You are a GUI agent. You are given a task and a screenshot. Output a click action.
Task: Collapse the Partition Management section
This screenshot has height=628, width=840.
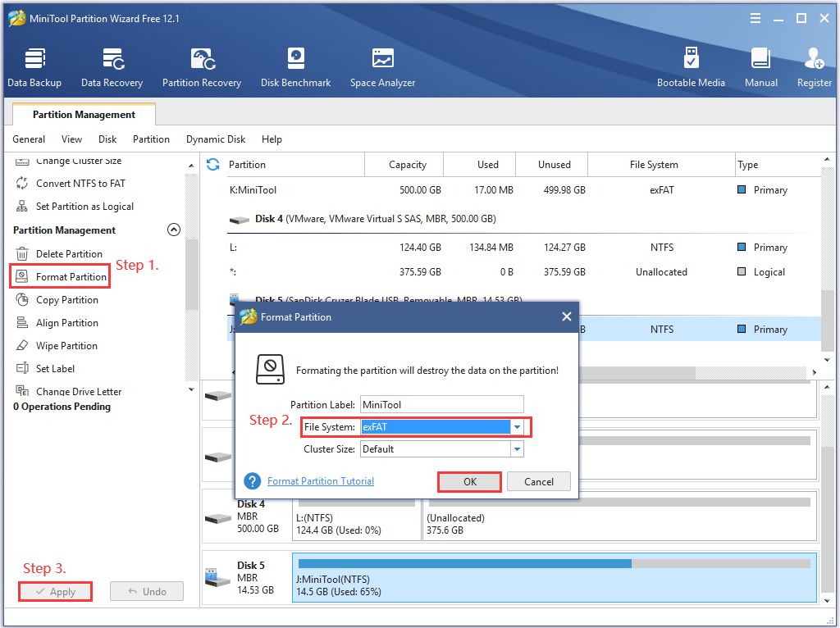[x=173, y=230]
